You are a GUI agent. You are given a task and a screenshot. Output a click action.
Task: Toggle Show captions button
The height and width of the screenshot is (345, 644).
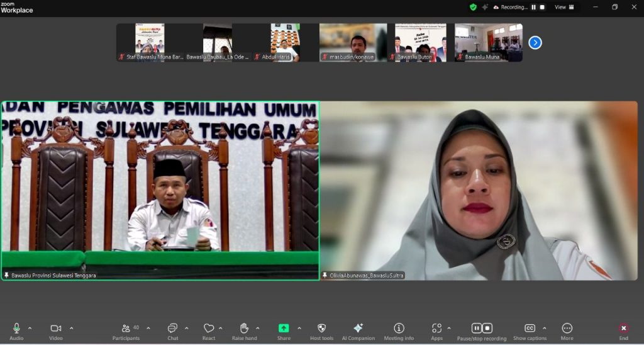pos(530,329)
